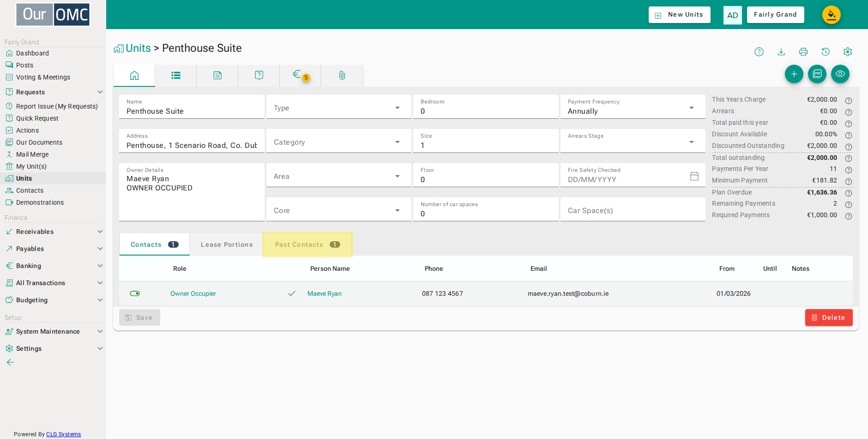Open the Type dropdown
The height and width of the screenshot is (439, 868).
tap(339, 107)
